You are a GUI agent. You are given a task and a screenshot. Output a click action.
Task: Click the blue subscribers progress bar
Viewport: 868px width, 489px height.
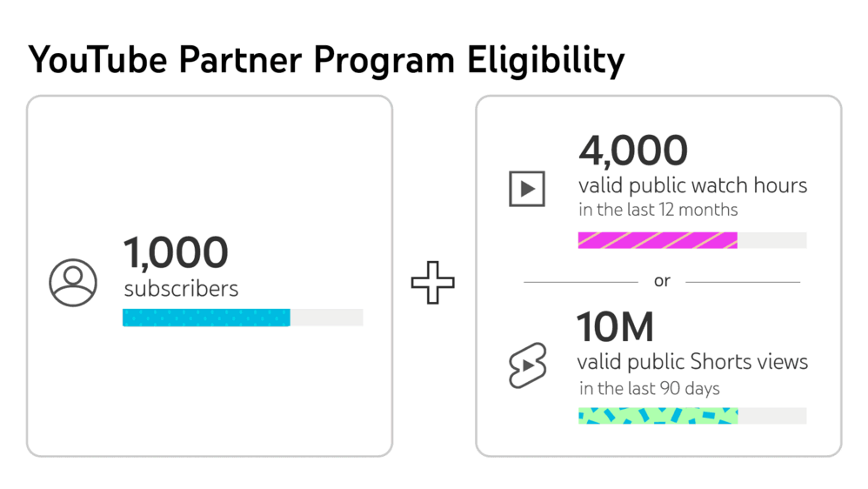coord(206,318)
